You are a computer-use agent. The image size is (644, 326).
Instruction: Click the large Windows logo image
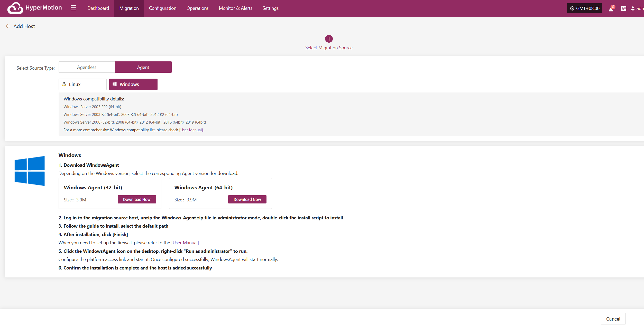coord(30,171)
